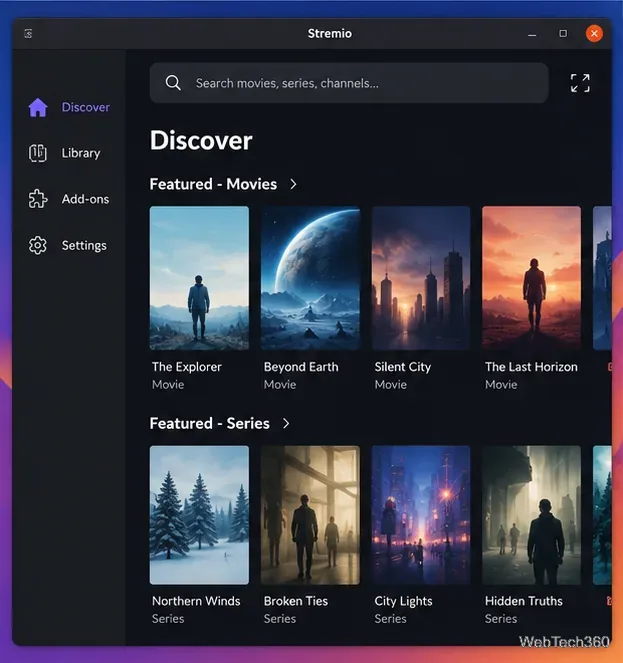Toggle fullscreen with the expand icon
The width and height of the screenshot is (623, 663).
coord(580,83)
